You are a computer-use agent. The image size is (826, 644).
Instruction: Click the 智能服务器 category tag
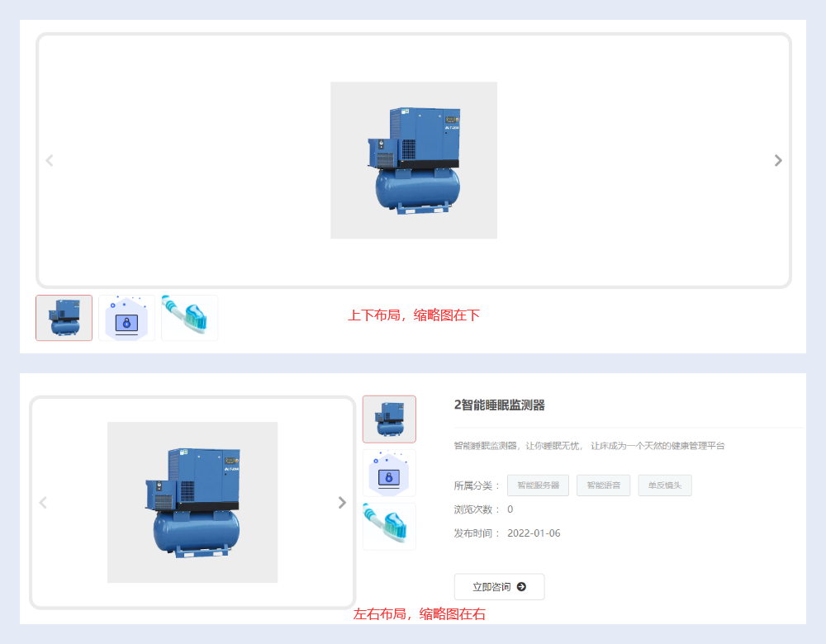click(538, 485)
